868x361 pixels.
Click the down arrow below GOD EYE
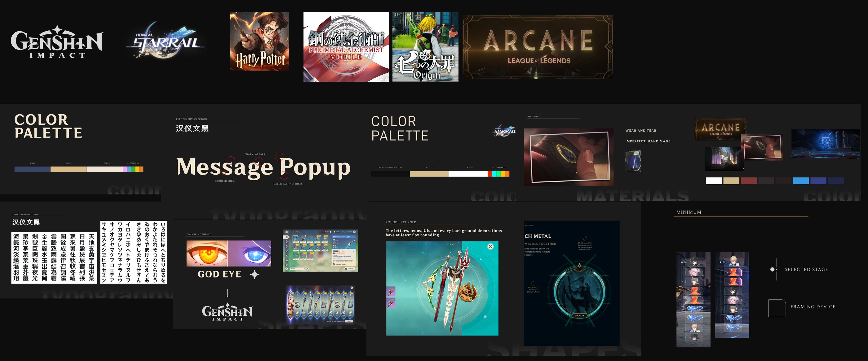click(x=228, y=293)
